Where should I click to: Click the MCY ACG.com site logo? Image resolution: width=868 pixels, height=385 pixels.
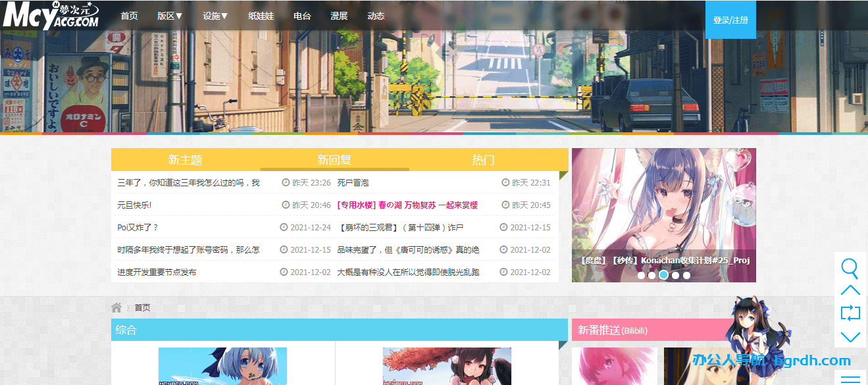click(51, 16)
